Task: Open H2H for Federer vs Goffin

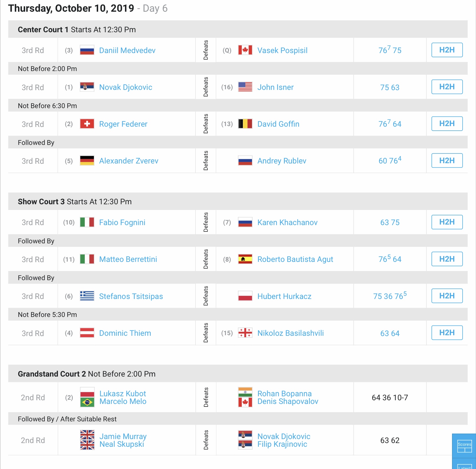Action: (447, 124)
